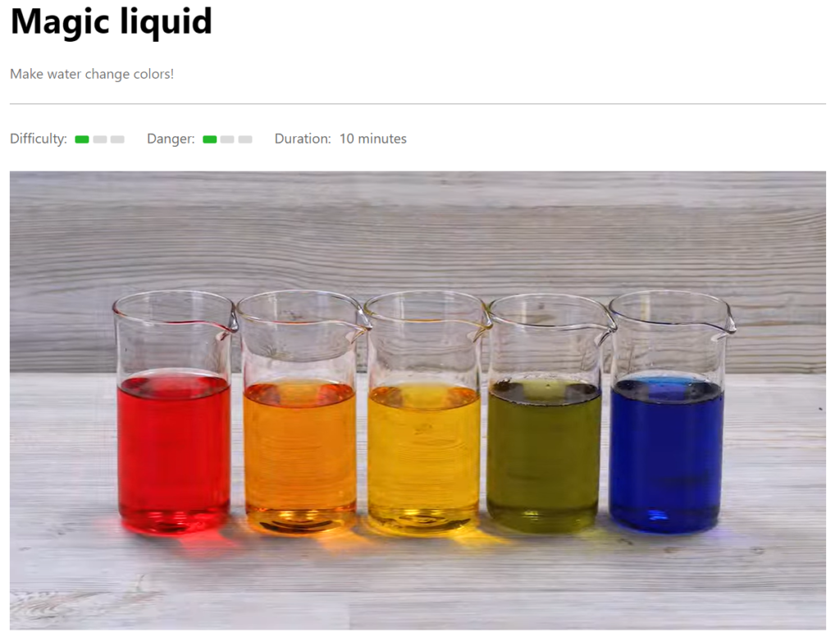Click the Duration label

click(x=303, y=139)
